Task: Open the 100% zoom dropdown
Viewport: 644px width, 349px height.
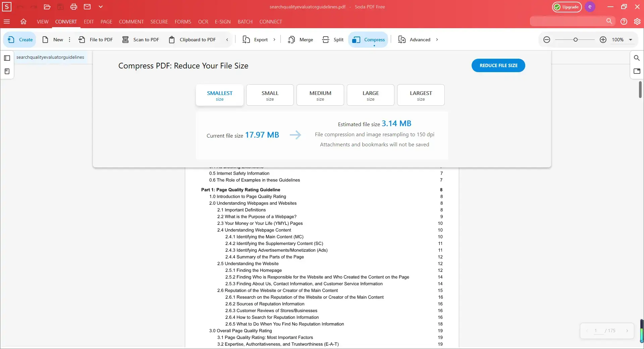Action: pos(622,40)
